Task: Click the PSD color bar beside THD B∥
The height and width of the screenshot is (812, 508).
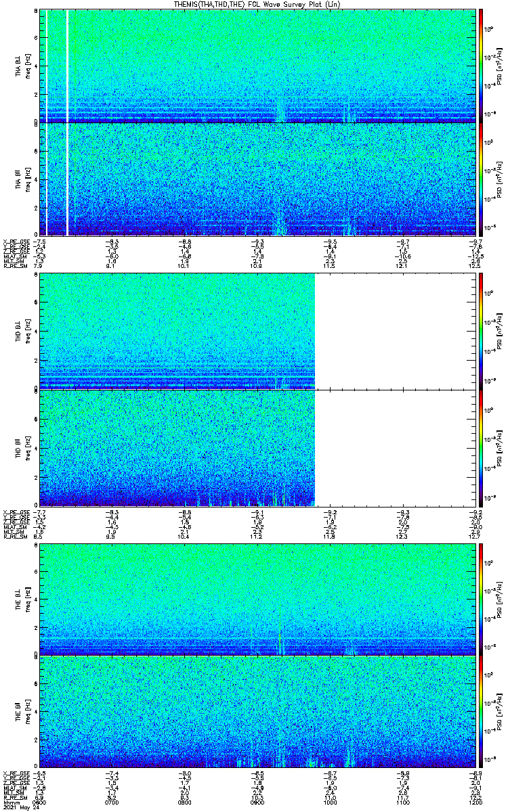Action: tap(481, 447)
